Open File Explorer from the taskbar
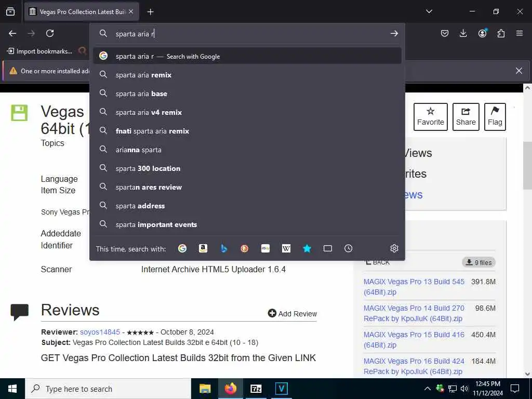 [x=205, y=389]
